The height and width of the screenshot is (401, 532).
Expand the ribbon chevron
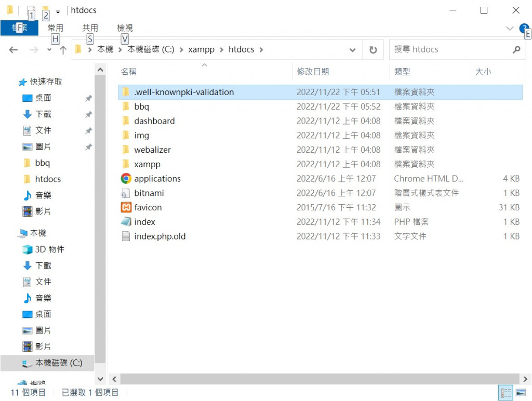click(x=510, y=28)
